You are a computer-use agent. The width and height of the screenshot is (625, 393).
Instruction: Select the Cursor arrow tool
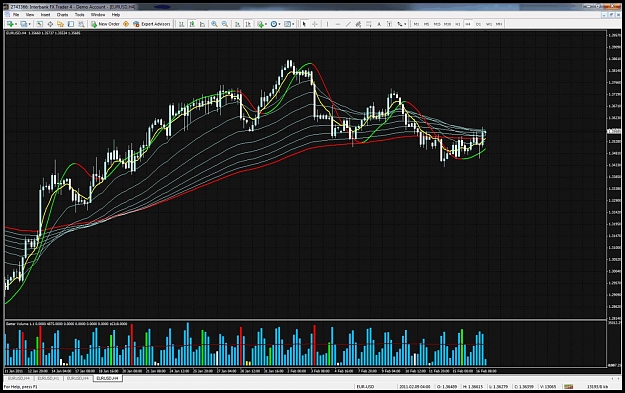tap(304, 24)
